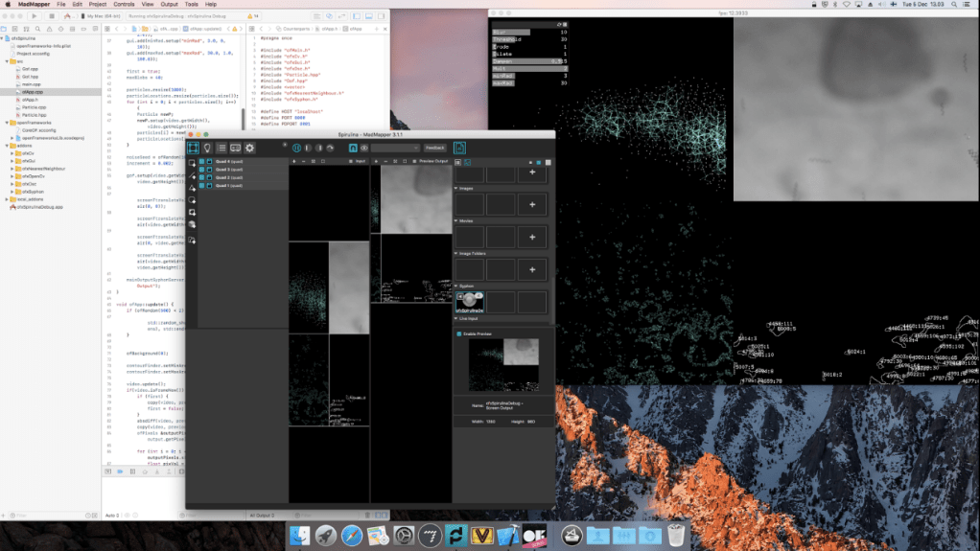Viewport: 980px width, 551px height.
Task: Click the duplicate surface tool icon
Action: (192, 241)
